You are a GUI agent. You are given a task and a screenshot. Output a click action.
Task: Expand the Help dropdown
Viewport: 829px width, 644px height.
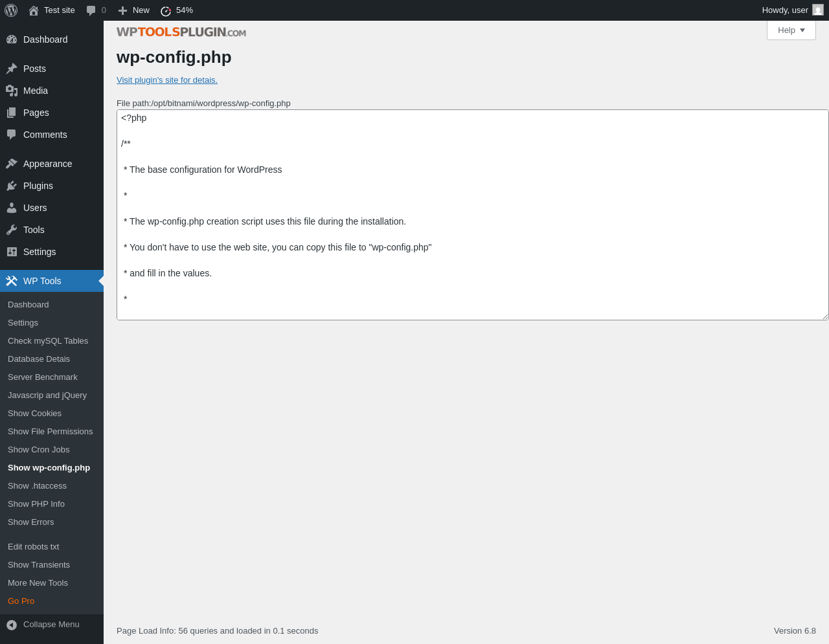coord(791,30)
